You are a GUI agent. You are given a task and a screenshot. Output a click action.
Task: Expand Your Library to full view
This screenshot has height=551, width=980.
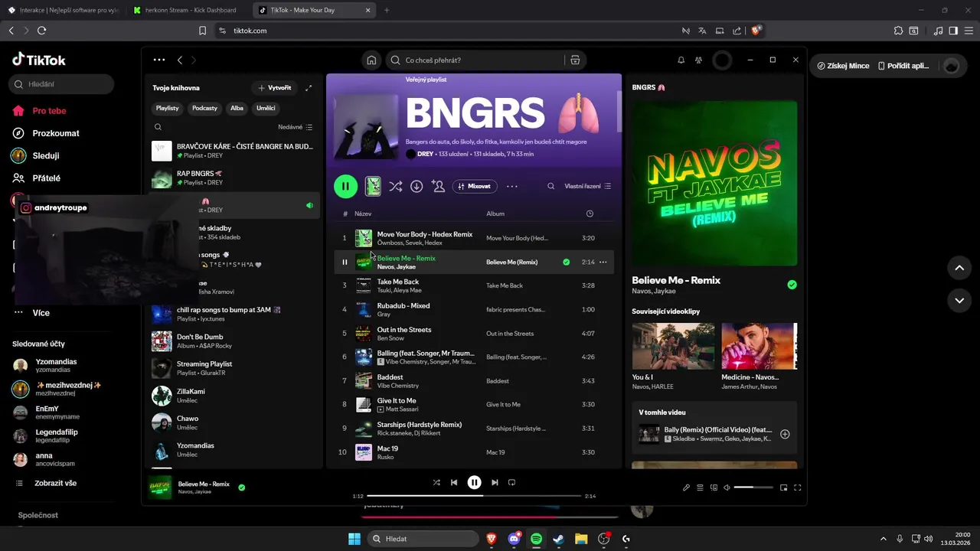[x=309, y=88]
